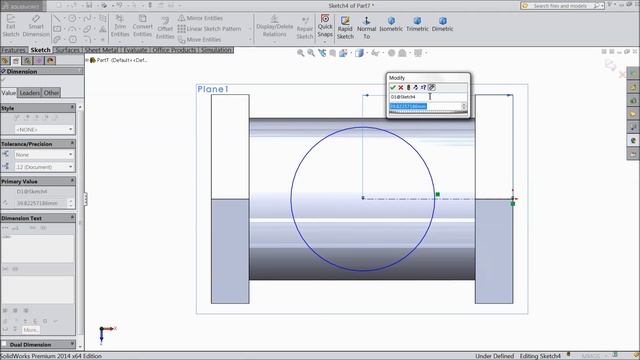This screenshot has height=360, width=640.
Task: Open the Features tab
Action: tap(13, 50)
